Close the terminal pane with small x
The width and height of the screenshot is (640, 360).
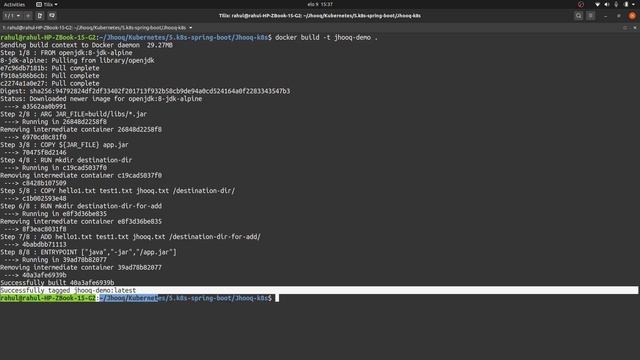point(635,28)
